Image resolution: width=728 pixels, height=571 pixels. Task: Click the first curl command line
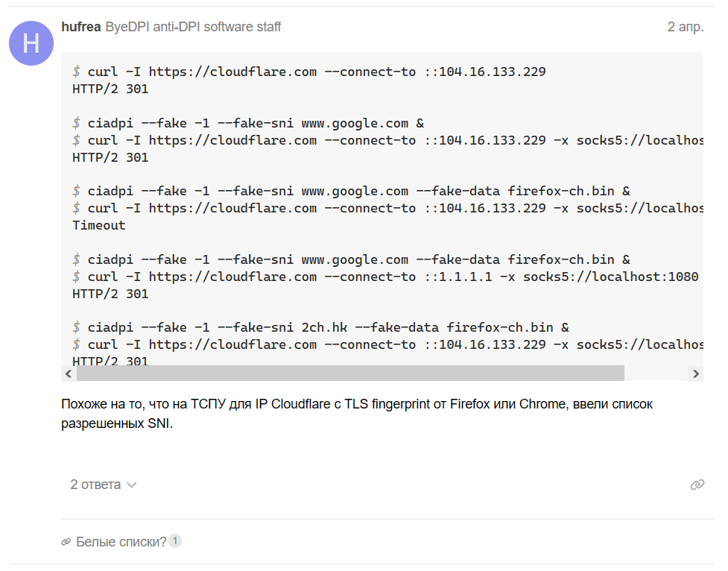pos(309,72)
